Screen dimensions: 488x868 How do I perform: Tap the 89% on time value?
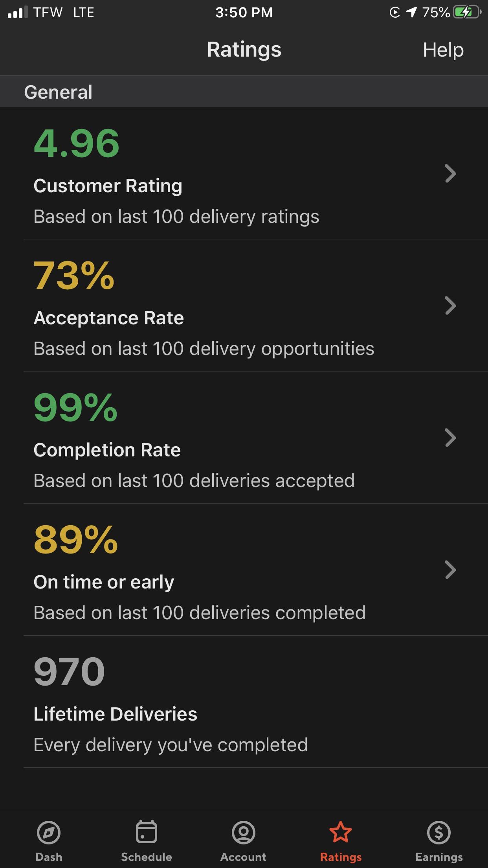point(76,539)
